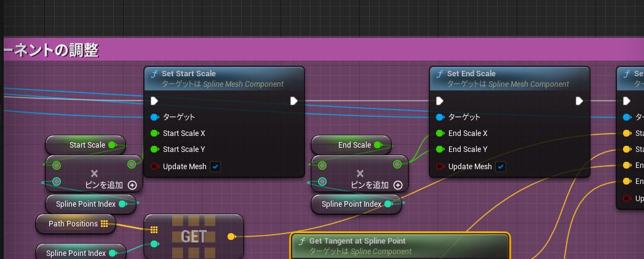
Task: Select the Set End Scale node title
Action: pos(472,74)
